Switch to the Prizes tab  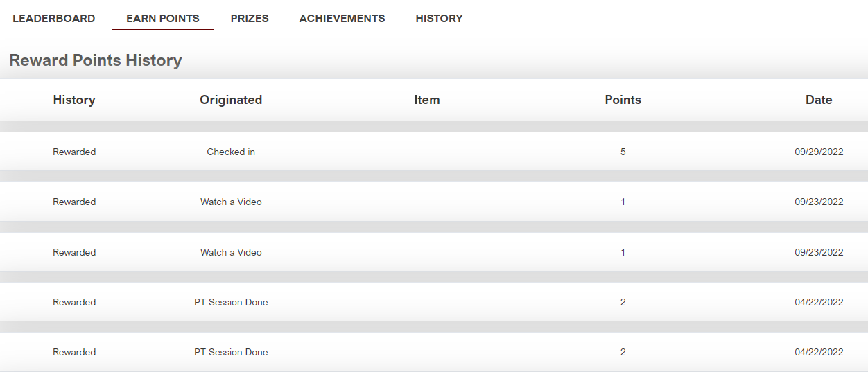(x=250, y=19)
